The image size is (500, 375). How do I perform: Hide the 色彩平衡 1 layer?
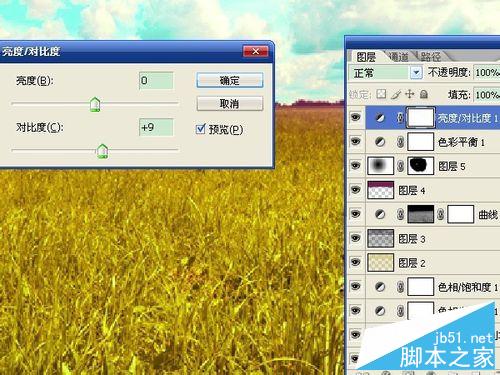coord(356,141)
